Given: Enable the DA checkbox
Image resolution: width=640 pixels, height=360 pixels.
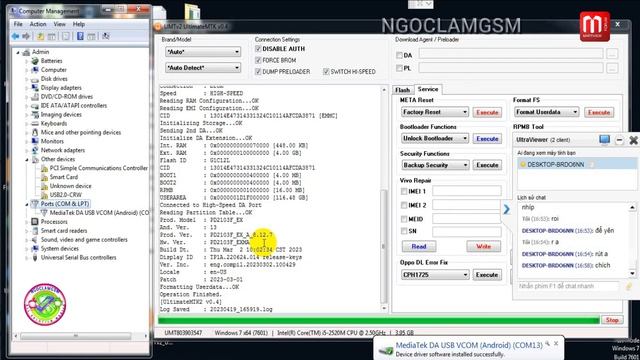Looking at the screenshot, I should pyautogui.click(x=399, y=56).
